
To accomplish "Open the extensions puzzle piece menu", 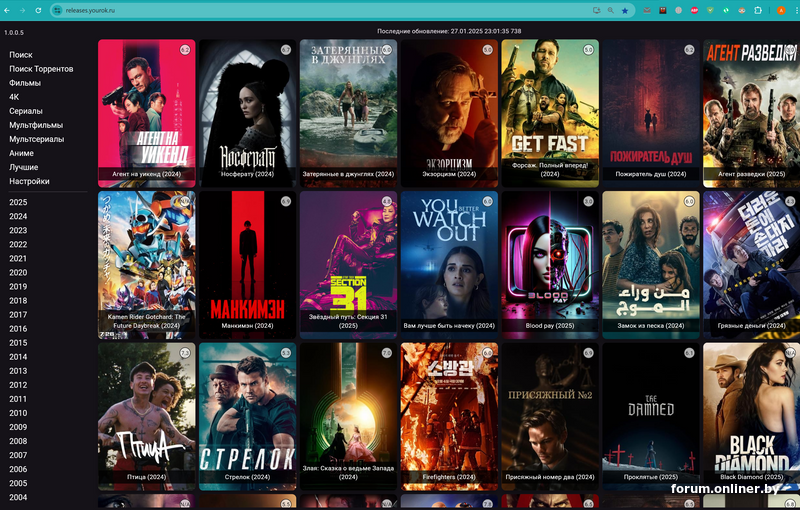I will [758, 10].
